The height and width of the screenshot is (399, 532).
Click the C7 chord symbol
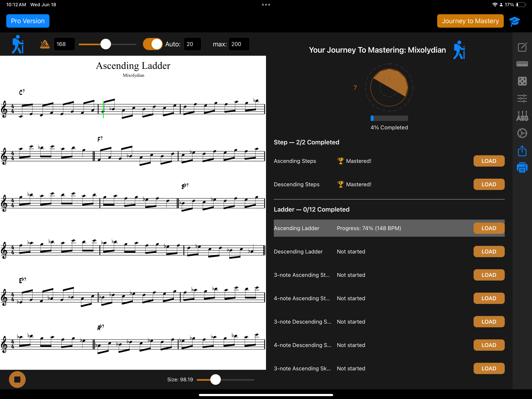[x=22, y=92]
